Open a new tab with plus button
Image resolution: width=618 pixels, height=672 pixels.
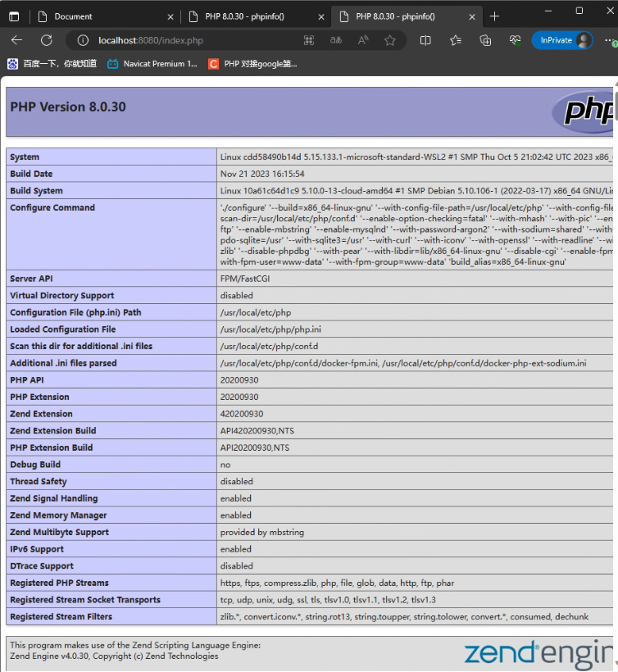tap(494, 16)
